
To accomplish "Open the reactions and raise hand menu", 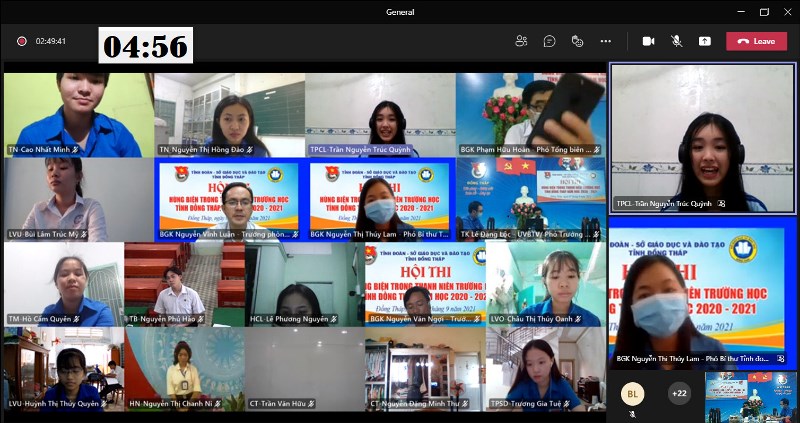I will coord(577,41).
